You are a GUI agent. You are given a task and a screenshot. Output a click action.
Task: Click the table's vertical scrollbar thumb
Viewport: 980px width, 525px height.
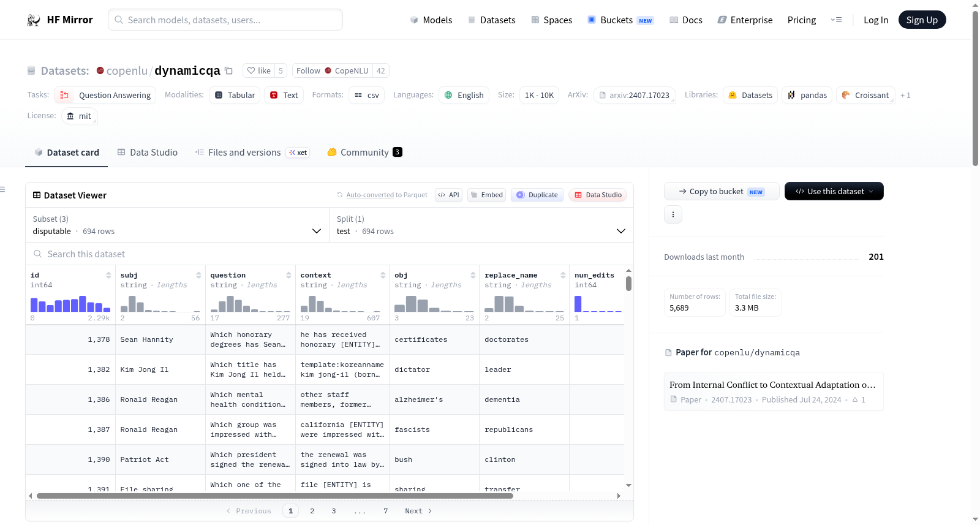[628, 284]
